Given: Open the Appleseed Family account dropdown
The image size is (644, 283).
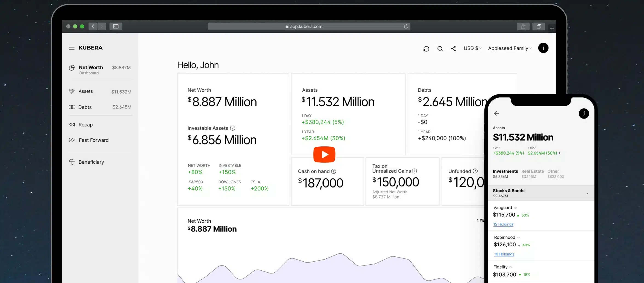Looking at the screenshot, I should tap(509, 48).
